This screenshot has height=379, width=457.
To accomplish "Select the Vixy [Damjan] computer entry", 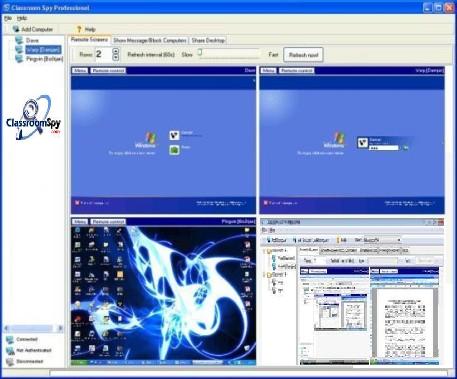I will click(43, 50).
